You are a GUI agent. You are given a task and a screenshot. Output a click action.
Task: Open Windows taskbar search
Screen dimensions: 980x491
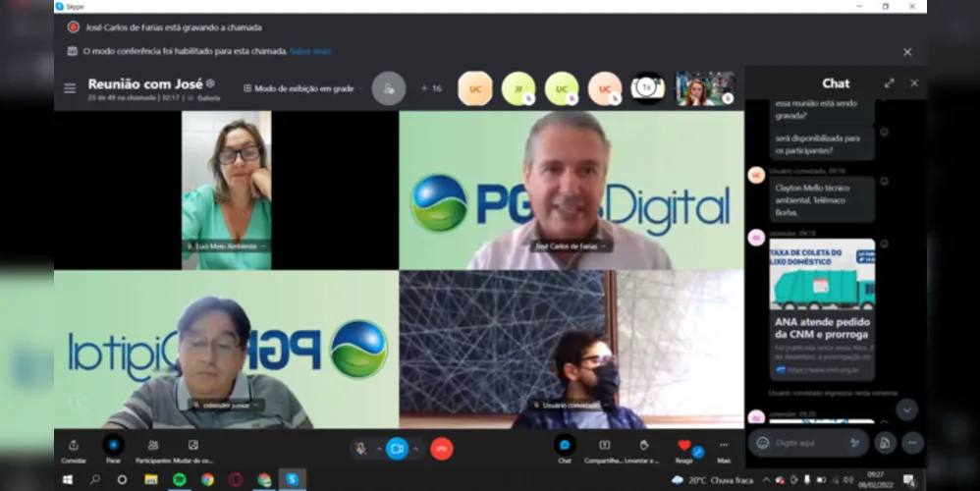pyautogui.click(x=95, y=480)
